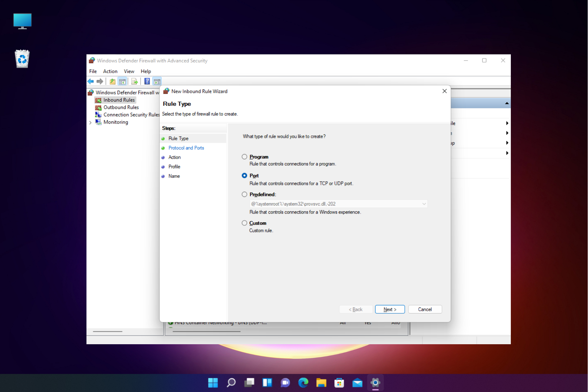
Task: Open the Help menu
Action: [146, 71]
